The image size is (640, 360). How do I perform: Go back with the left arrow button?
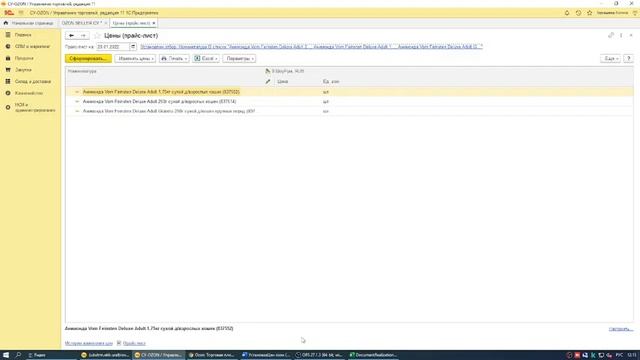coord(71,36)
